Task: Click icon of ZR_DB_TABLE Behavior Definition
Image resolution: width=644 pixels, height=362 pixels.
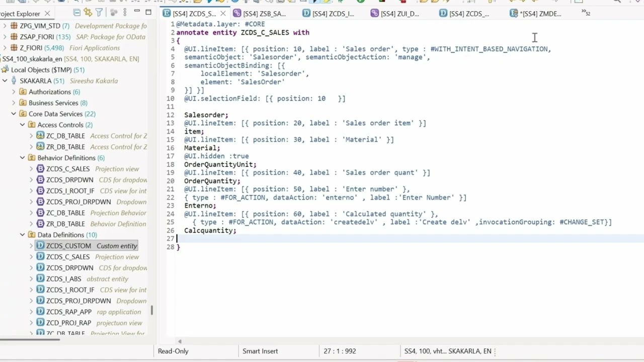Action: tap(40, 224)
